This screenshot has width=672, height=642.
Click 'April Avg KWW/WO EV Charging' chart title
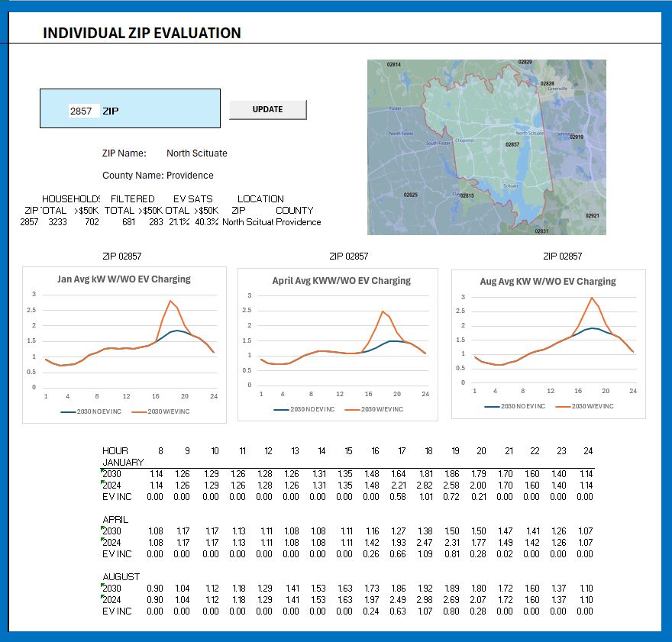pos(341,281)
